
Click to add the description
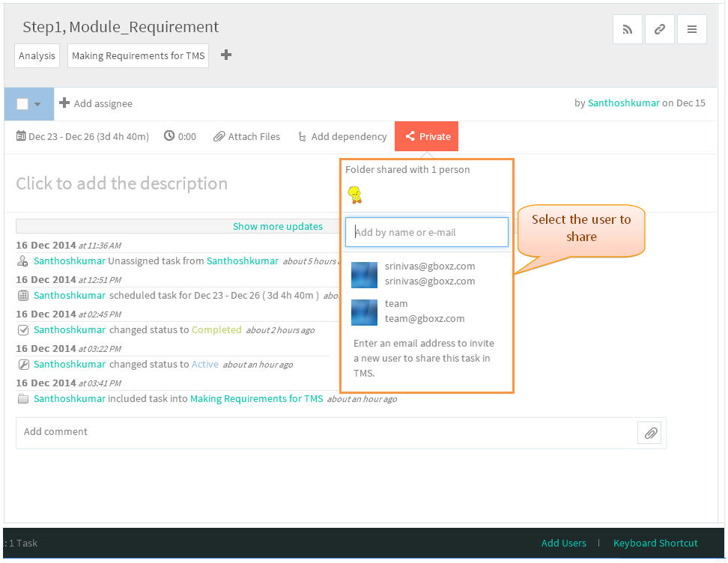[x=121, y=183]
